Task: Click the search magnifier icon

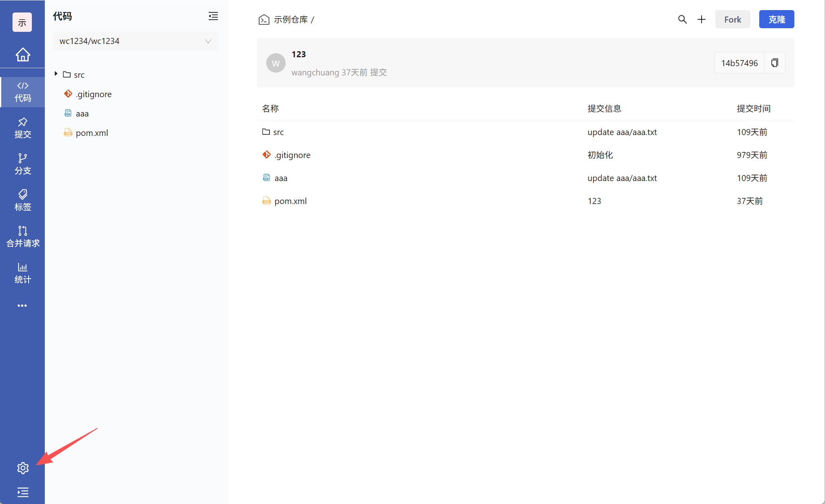Action: 682,19
